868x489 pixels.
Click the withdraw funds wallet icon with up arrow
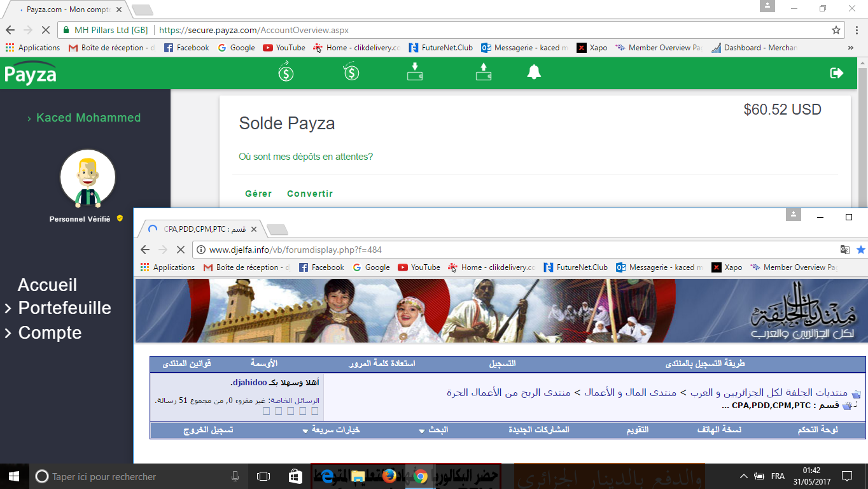484,71
